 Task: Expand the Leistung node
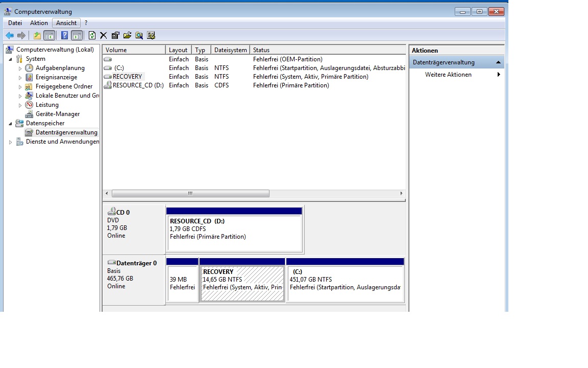[x=20, y=105]
